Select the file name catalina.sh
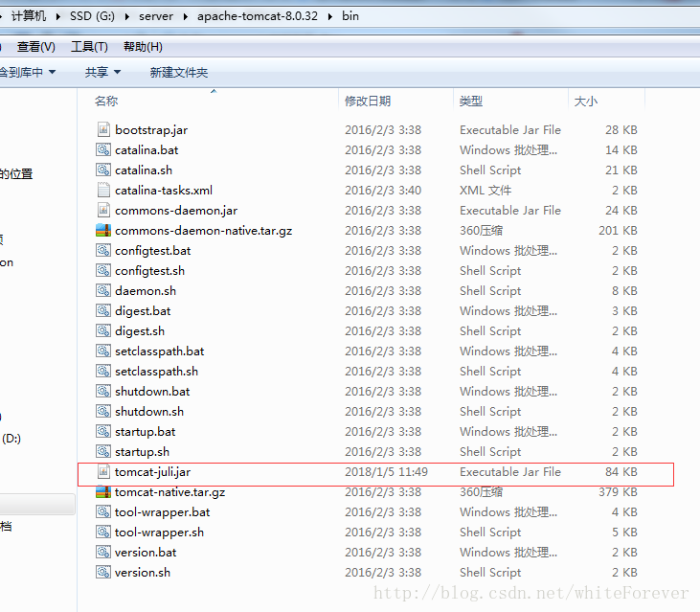The height and width of the screenshot is (612, 700). click(144, 170)
